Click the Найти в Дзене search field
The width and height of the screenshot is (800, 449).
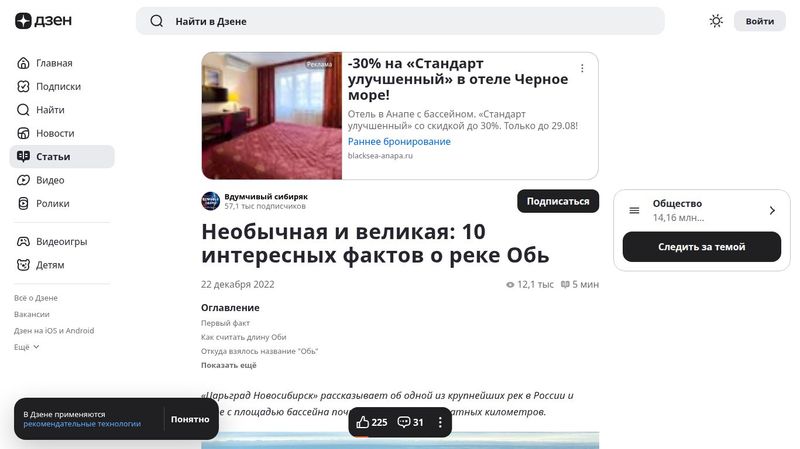pos(400,21)
